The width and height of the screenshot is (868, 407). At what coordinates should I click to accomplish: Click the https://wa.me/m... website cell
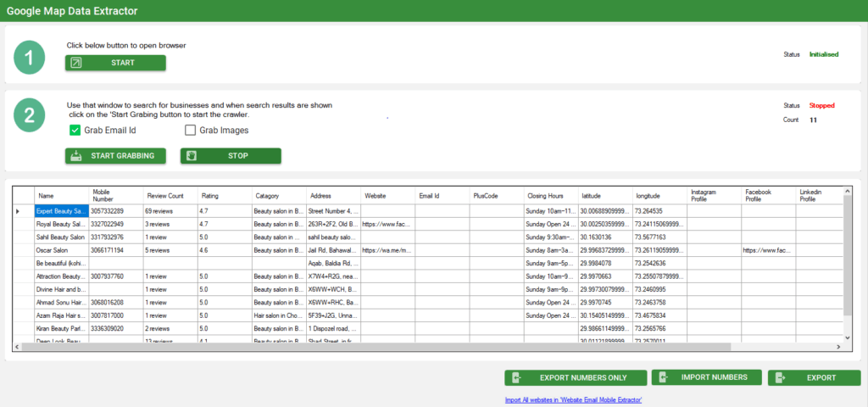[387, 250]
